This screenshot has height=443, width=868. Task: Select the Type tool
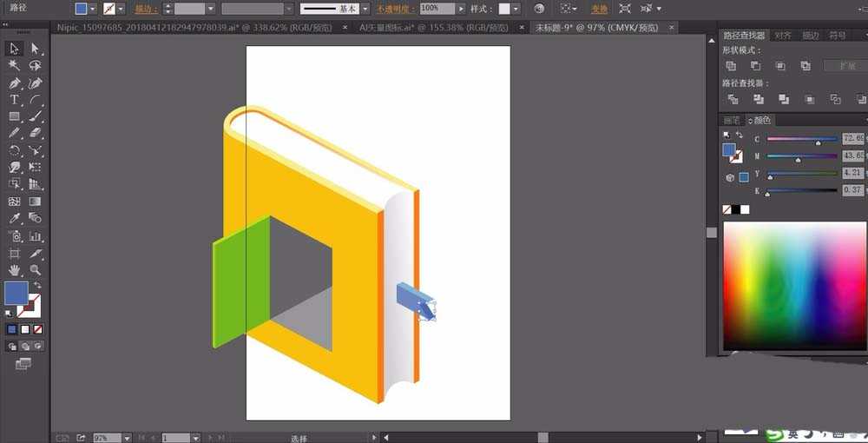(15, 100)
